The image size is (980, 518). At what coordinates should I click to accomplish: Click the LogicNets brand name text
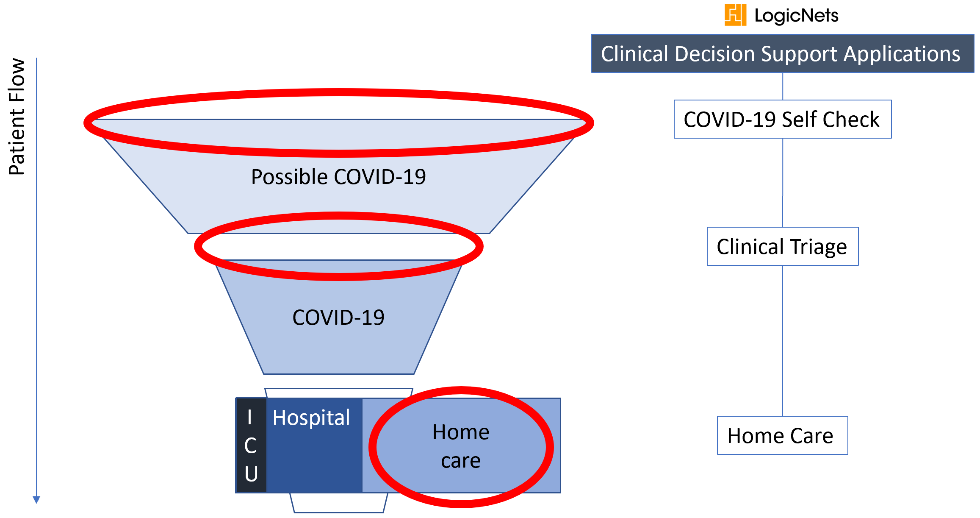pos(796,16)
